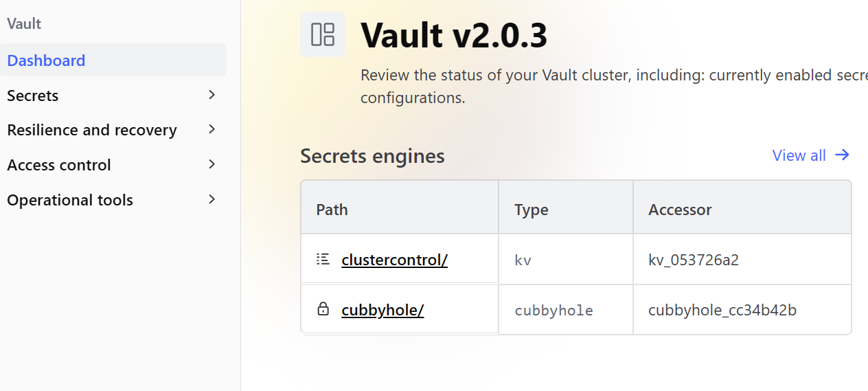868x391 pixels.
Task: Expand the Secrets menu chevron
Action: 212,95
